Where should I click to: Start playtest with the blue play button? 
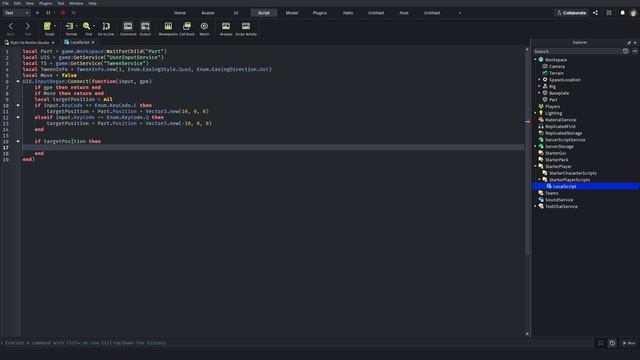point(38,13)
